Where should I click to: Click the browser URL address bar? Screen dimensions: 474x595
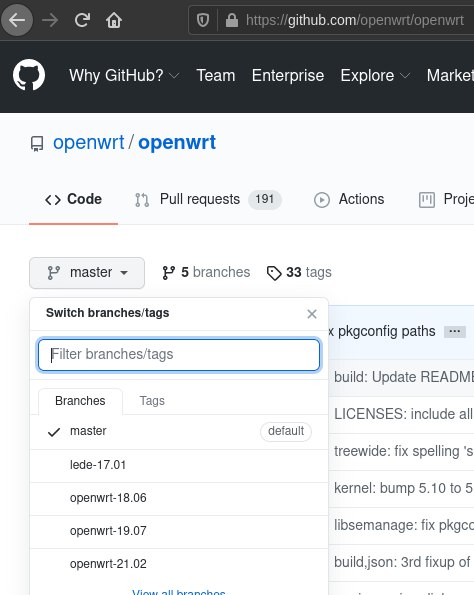click(331, 20)
